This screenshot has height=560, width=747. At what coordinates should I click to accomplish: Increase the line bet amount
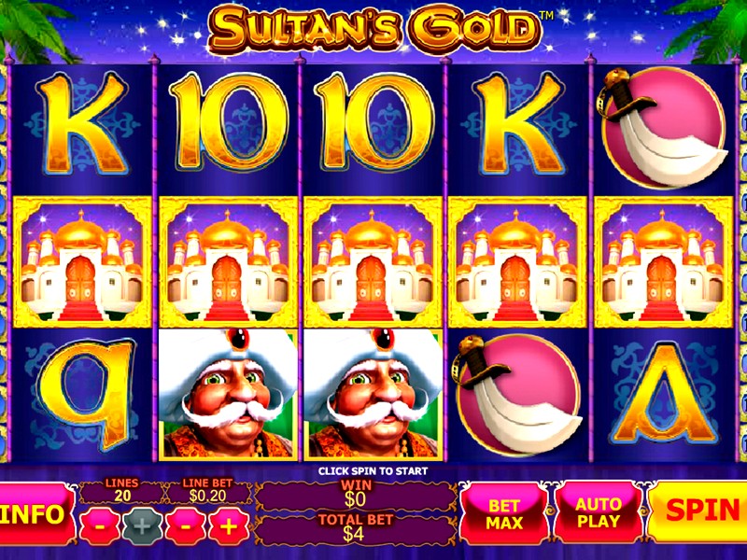[229, 525]
